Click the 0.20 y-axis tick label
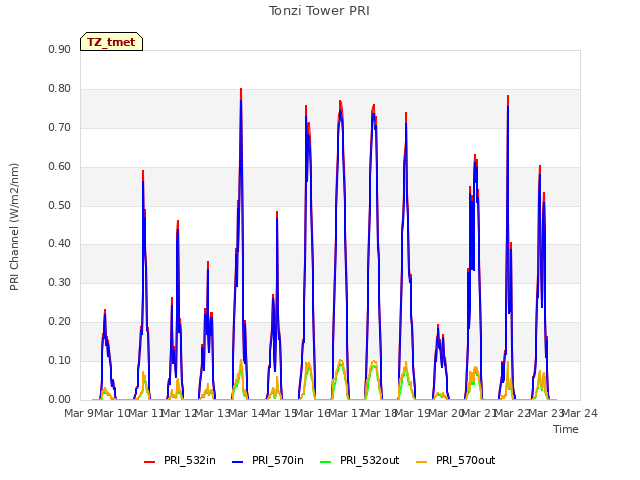The height and width of the screenshot is (480, 640). (x=60, y=322)
